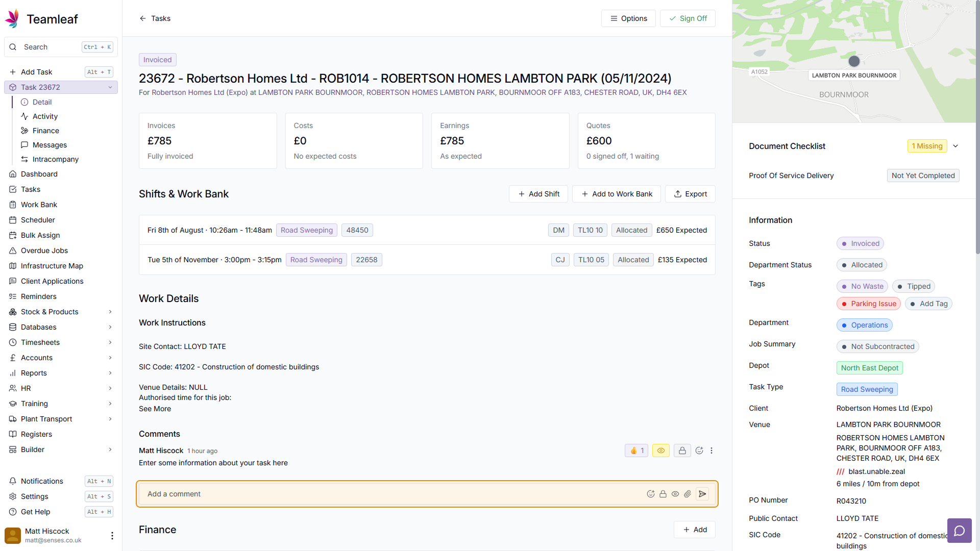Open the Detail info icon in sidebar

[x=24, y=102]
